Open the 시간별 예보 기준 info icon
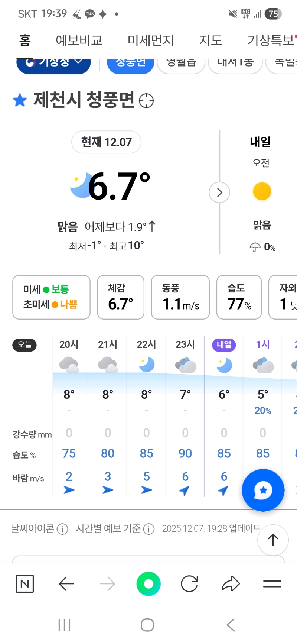Screen dimensions: 297x644 [149, 529]
